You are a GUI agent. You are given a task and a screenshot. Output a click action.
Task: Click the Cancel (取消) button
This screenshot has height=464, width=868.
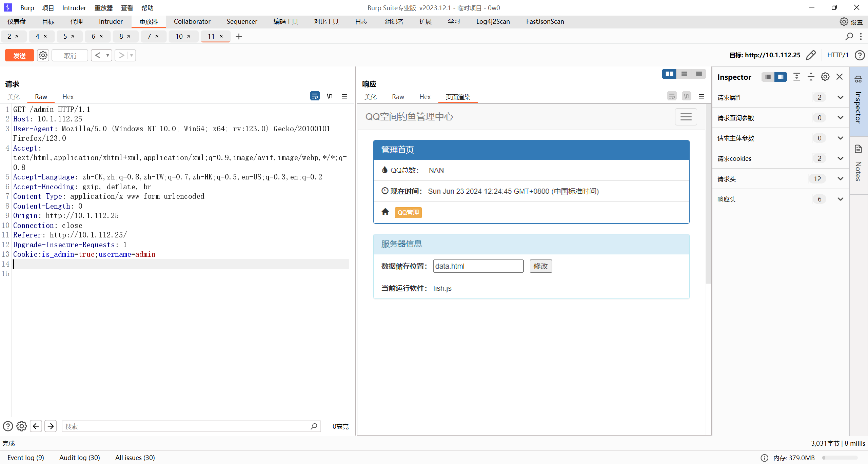pos(70,55)
